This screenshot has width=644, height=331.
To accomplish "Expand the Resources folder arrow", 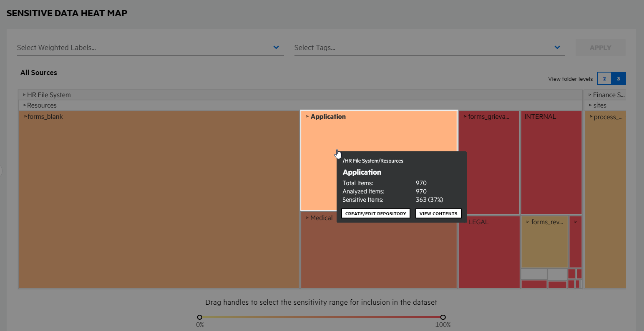I will click(25, 105).
